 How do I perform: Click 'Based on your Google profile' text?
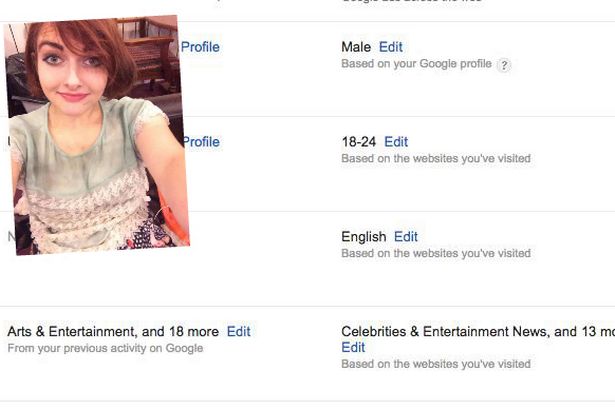point(416,64)
